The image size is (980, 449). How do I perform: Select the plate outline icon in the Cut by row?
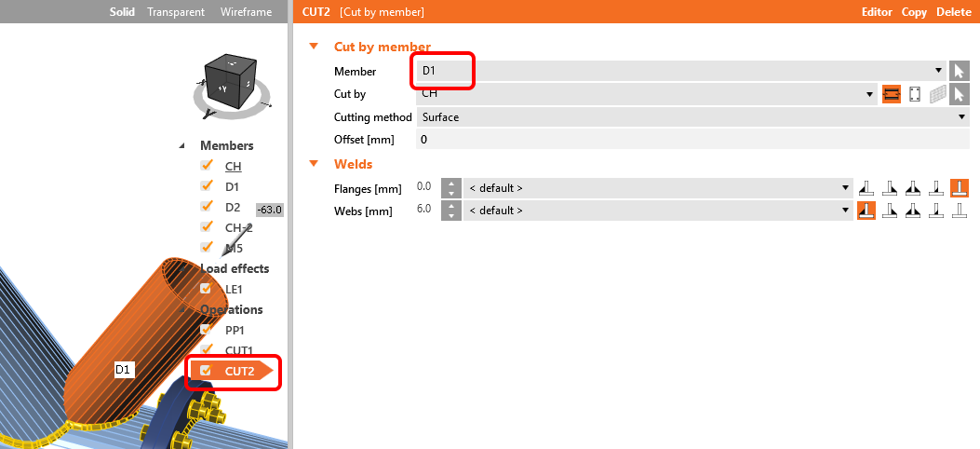(x=914, y=94)
